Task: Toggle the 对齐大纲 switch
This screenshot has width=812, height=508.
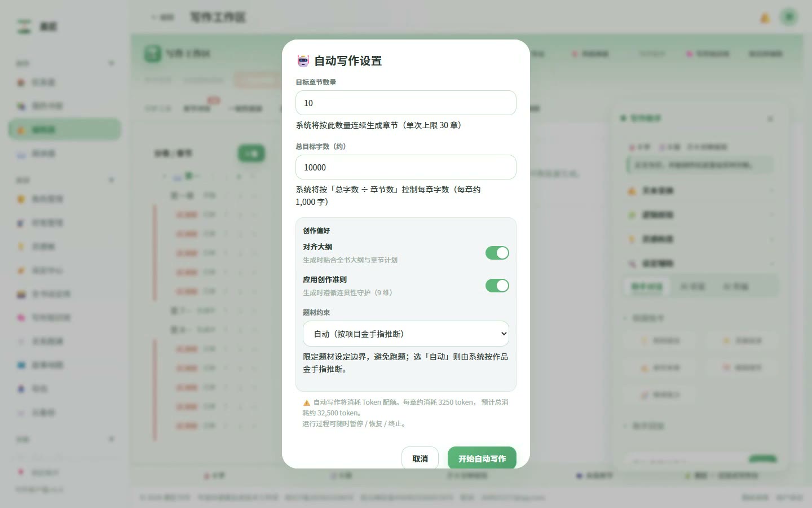Action: tap(497, 253)
